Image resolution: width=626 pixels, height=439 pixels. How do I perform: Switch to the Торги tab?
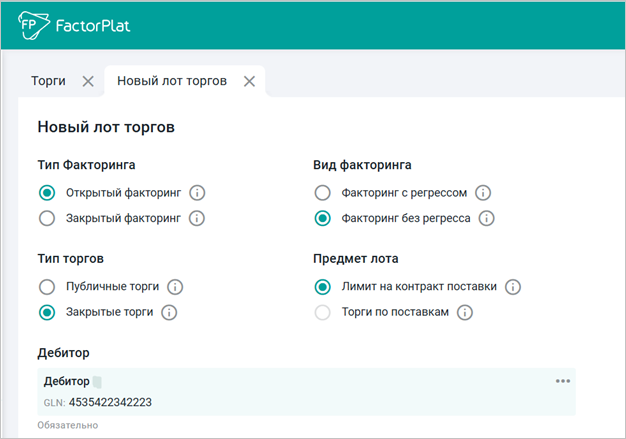[49, 81]
